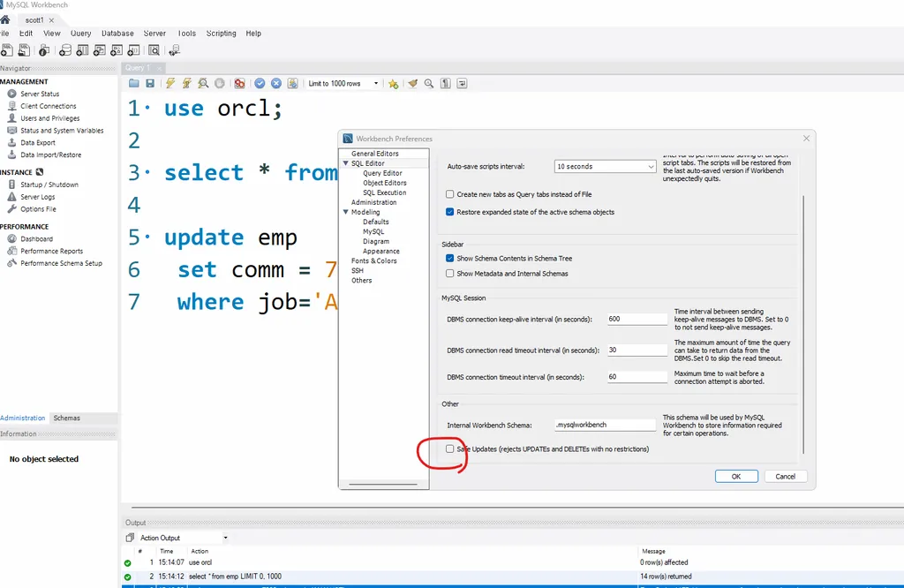Click open SQL script file icon in main toolbar
The height and width of the screenshot is (588, 904).
24,50
